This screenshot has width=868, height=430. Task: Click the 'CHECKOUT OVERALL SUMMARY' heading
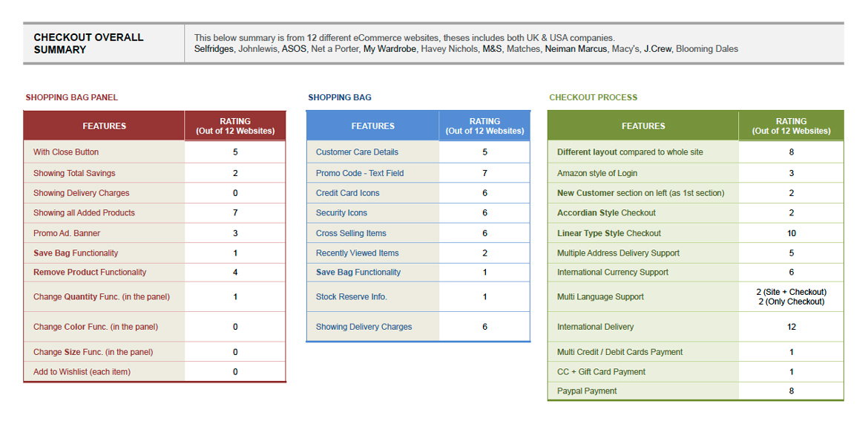pos(88,43)
